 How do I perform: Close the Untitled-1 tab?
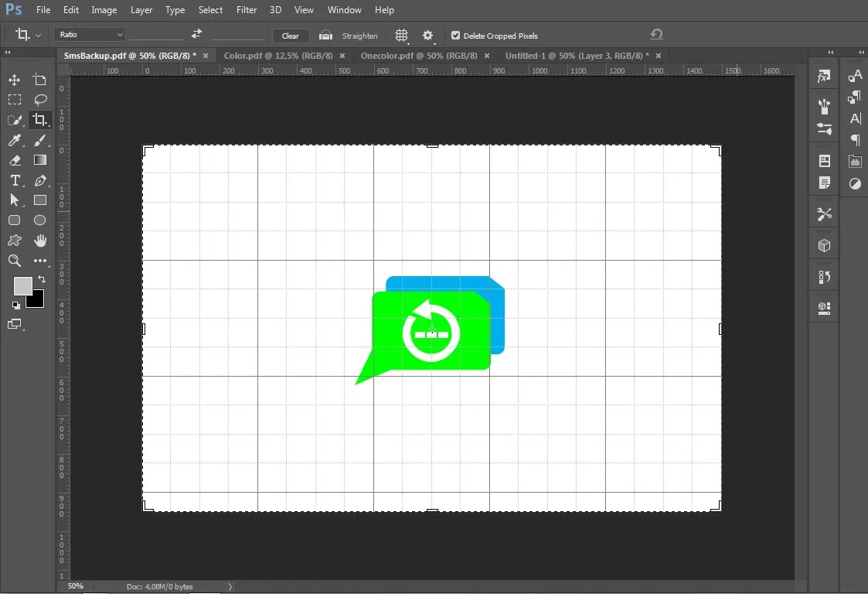659,56
